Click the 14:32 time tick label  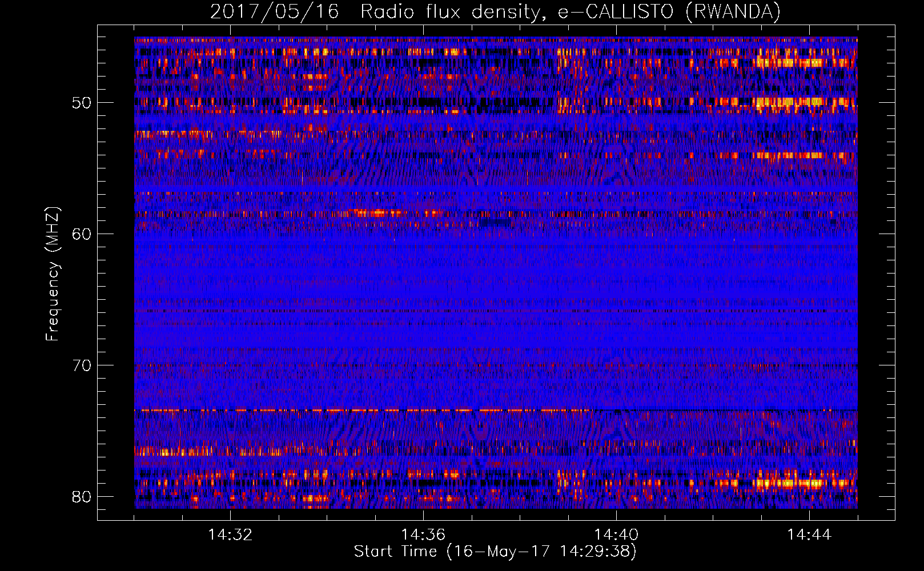point(230,535)
